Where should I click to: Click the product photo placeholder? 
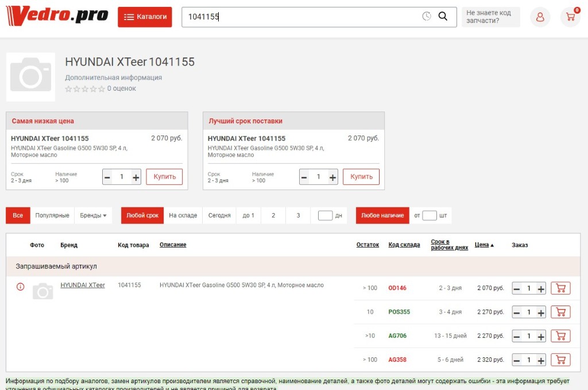point(31,77)
